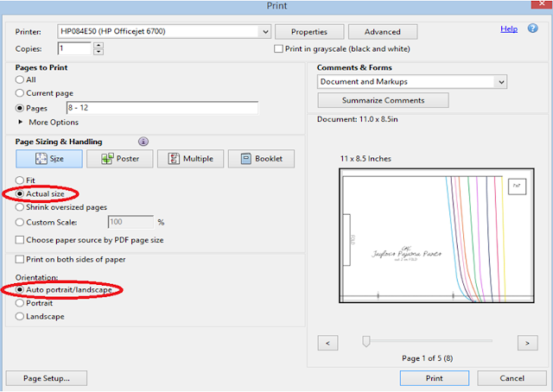The height and width of the screenshot is (392, 553).
Task: Click the Copies number field
Action: [x=74, y=48]
